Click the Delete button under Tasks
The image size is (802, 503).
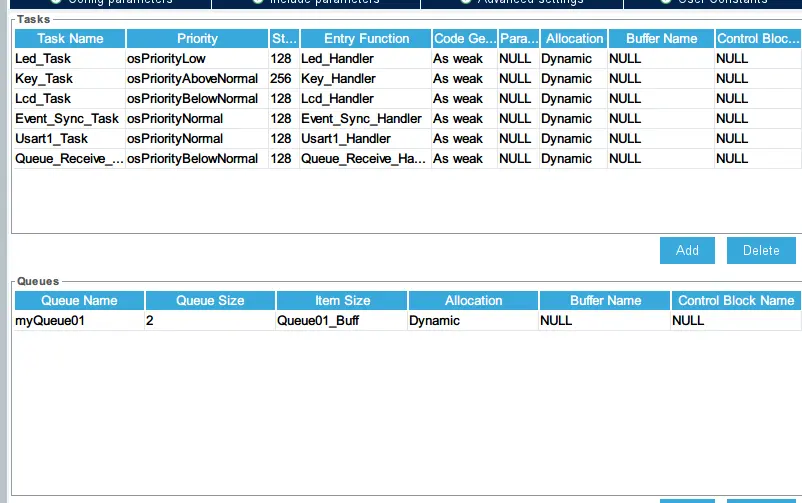(x=761, y=250)
